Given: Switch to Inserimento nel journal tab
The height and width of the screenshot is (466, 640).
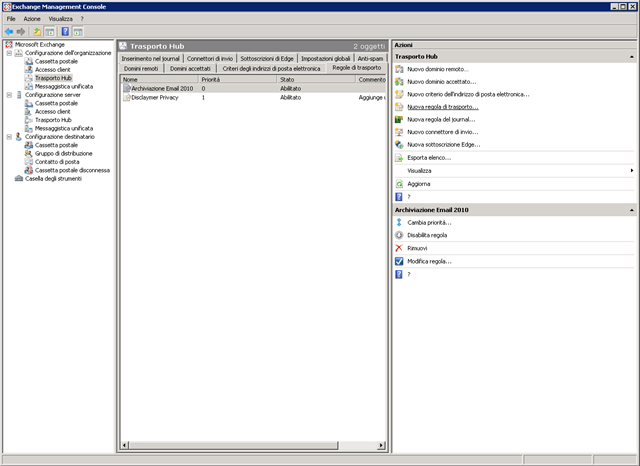Looking at the screenshot, I should [x=151, y=58].
